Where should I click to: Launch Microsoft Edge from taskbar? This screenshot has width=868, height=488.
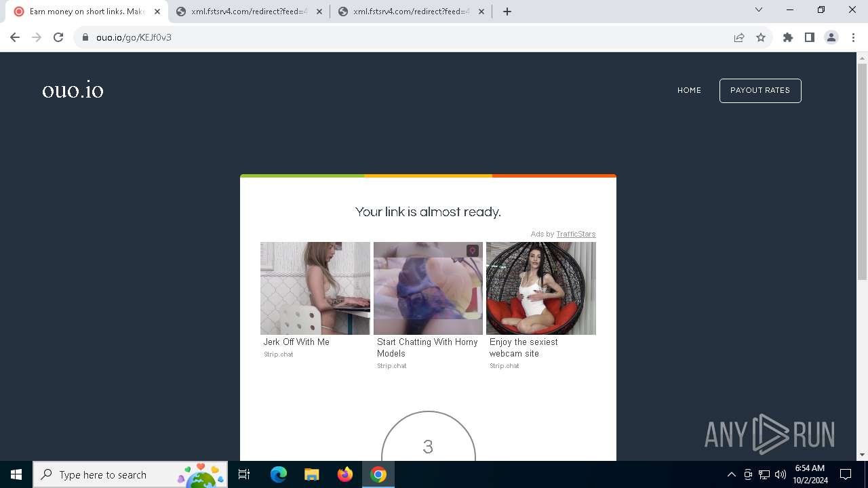[279, 474]
